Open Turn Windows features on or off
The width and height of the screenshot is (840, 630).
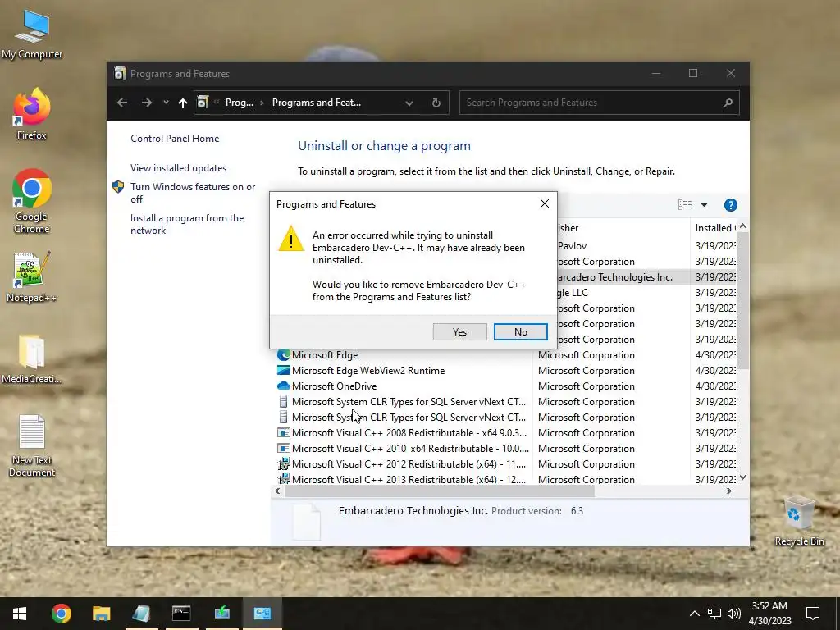[x=193, y=192]
